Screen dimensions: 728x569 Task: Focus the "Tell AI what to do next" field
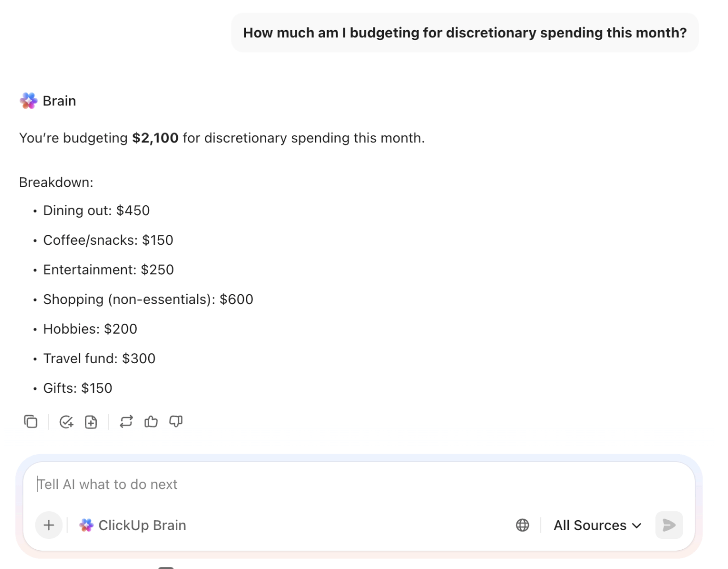[x=312, y=484]
